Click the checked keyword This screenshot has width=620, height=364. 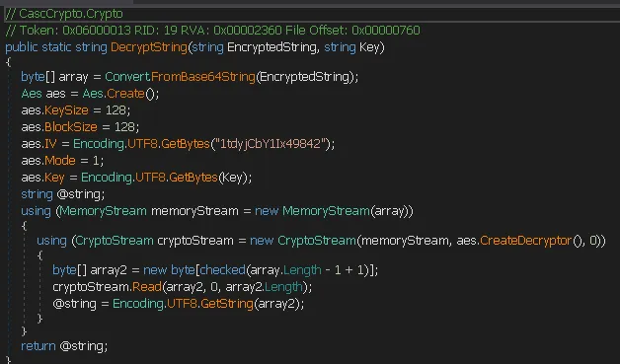click(x=222, y=270)
